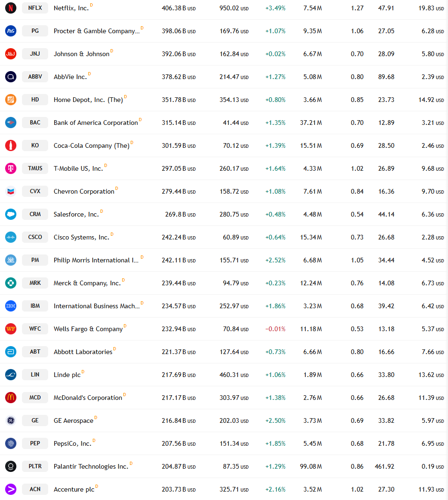Open the Home Depot, Inc. (The) link
The image size is (448, 500).
pyautogui.click(x=88, y=100)
